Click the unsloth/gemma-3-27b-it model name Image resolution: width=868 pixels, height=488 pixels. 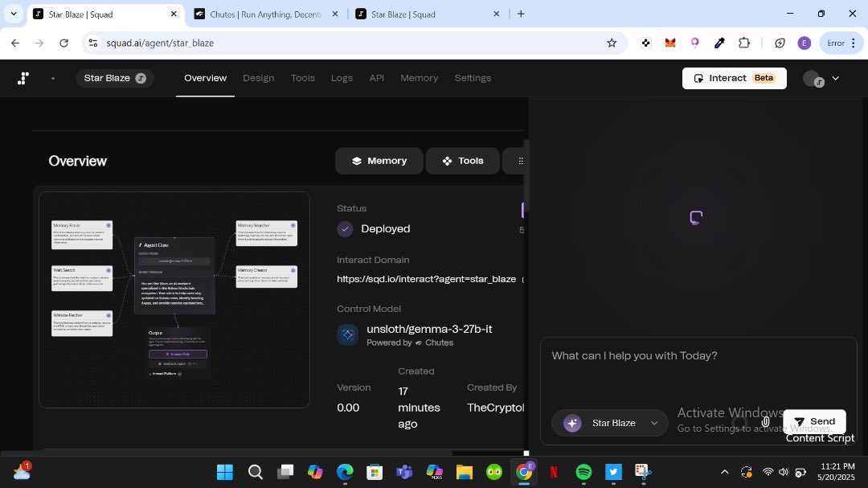(x=429, y=329)
